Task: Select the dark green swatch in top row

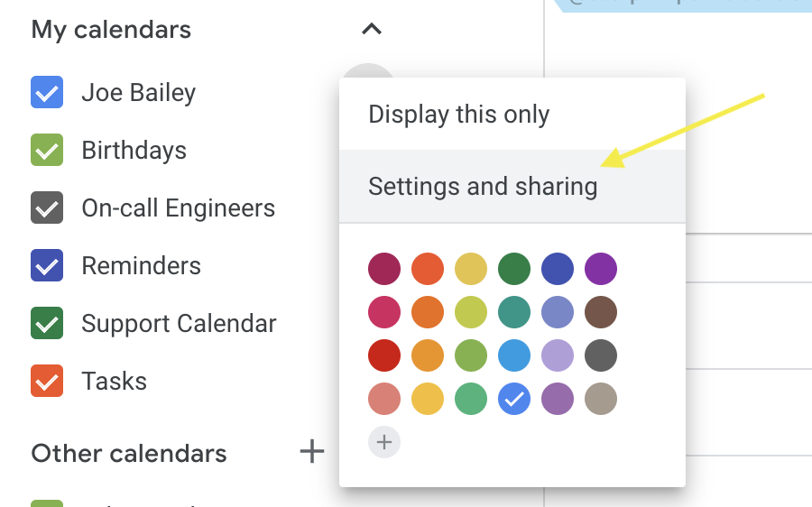Action: click(x=514, y=269)
